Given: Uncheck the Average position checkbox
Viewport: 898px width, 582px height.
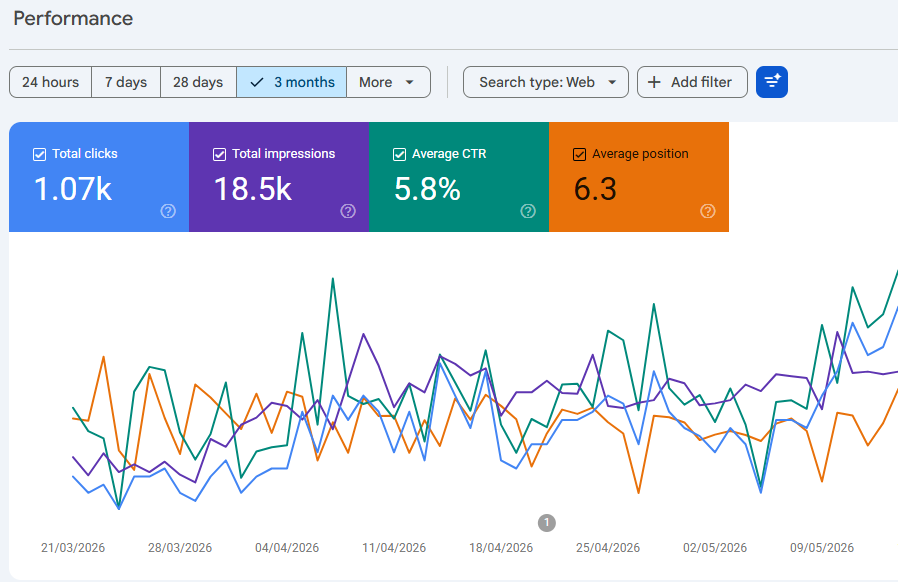Looking at the screenshot, I should 580,154.
